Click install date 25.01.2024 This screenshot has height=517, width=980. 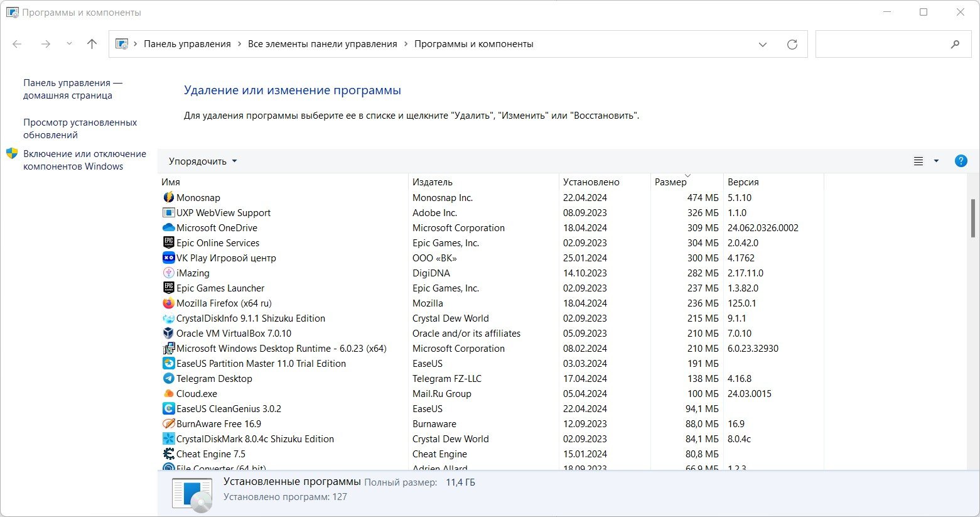(x=585, y=258)
